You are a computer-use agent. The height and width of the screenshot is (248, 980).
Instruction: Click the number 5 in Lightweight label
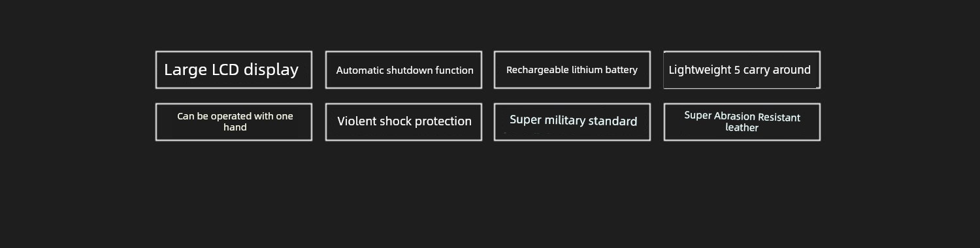pyautogui.click(x=738, y=70)
